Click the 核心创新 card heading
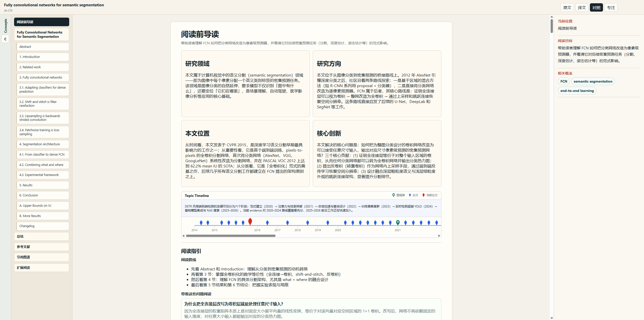This screenshot has width=644, height=320. click(x=329, y=133)
